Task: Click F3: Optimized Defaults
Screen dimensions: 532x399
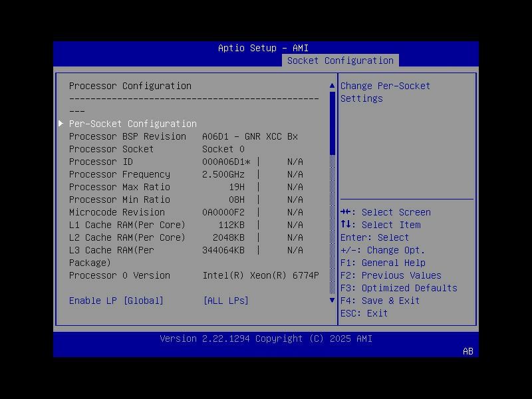Action: pyautogui.click(x=399, y=287)
